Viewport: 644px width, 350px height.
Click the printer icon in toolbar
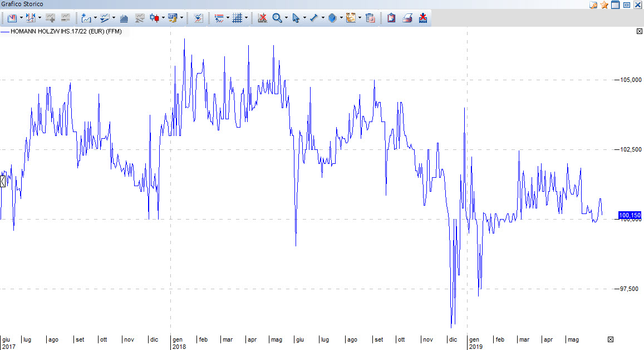point(407,18)
